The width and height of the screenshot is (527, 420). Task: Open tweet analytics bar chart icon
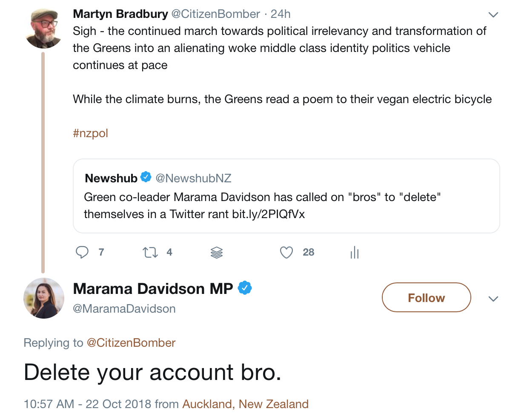click(355, 253)
